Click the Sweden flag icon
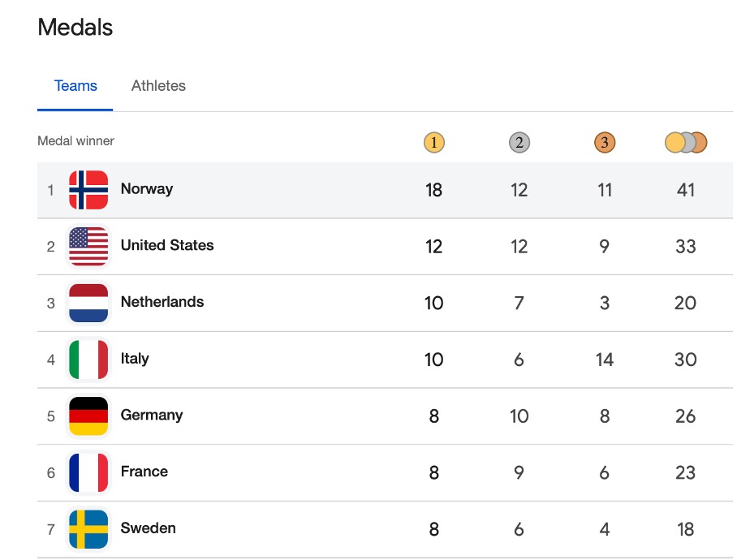 click(x=88, y=529)
